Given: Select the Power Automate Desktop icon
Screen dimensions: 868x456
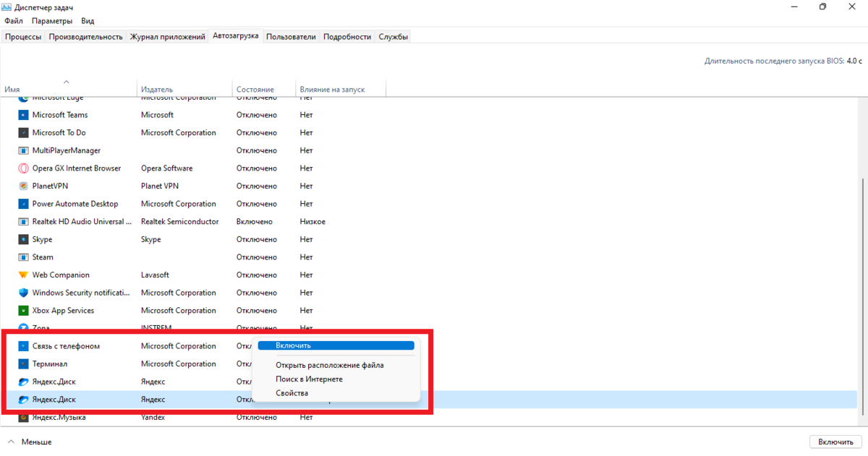Looking at the screenshot, I should click(x=23, y=203).
